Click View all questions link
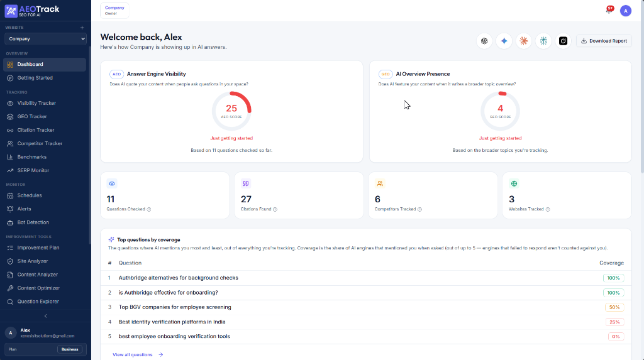644x360 pixels. (138, 355)
